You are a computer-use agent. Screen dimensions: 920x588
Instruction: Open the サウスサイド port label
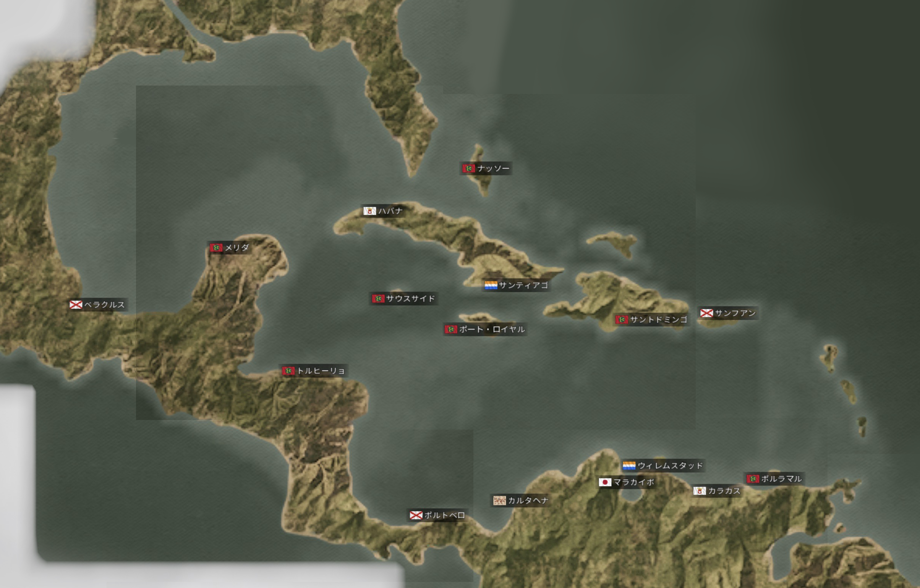(410, 299)
